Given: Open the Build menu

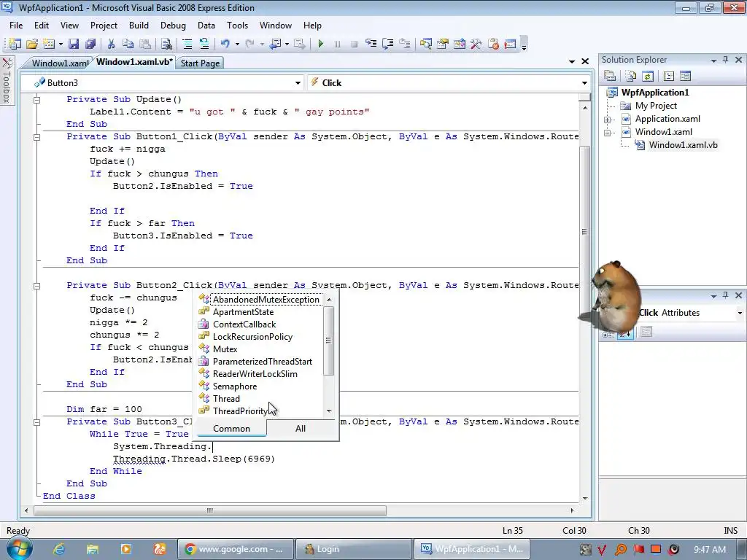Looking at the screenshot, I should click(x=139, y=26).
